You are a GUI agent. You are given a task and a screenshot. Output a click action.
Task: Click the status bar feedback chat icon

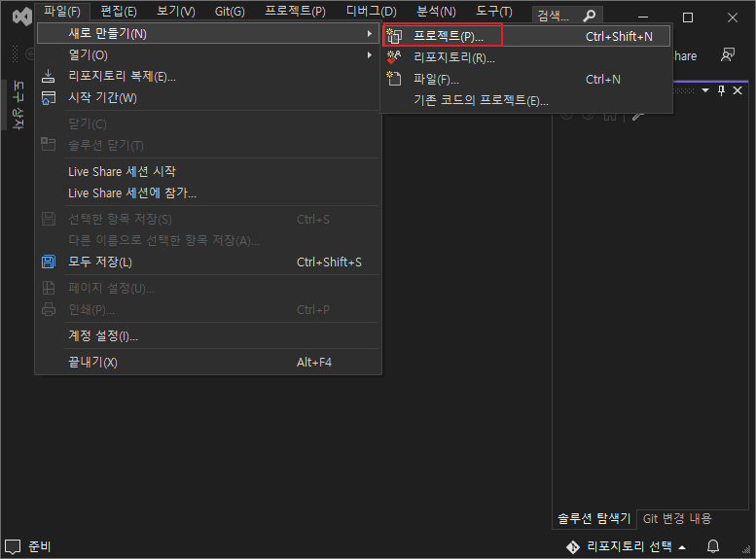click(x=13, y=546)
